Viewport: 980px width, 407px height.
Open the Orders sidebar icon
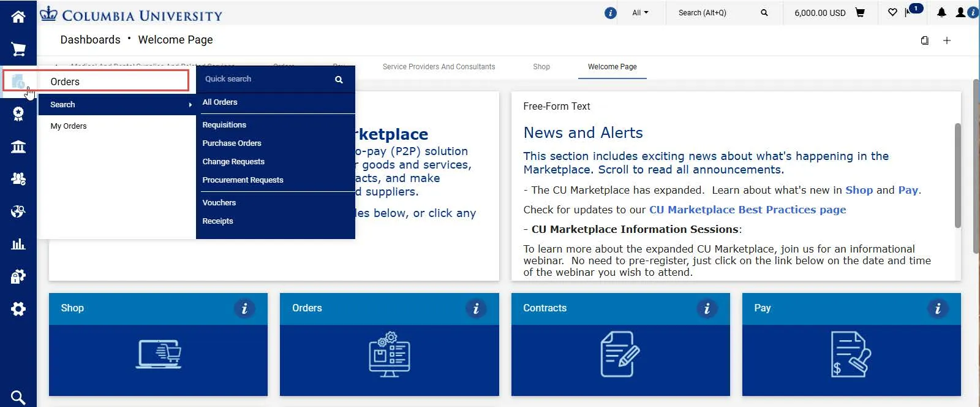(x=18, y=81)
